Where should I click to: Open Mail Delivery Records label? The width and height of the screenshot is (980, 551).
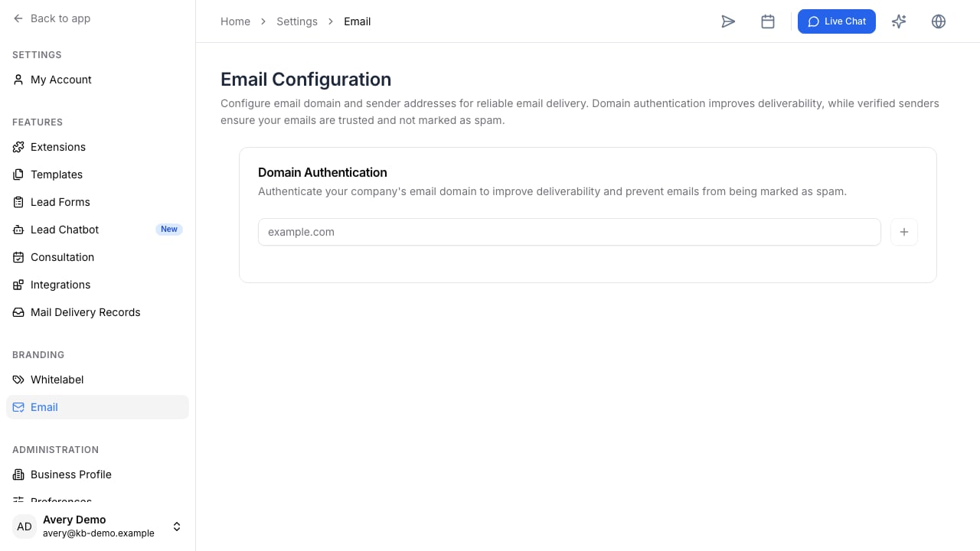(x=86, y=312)
